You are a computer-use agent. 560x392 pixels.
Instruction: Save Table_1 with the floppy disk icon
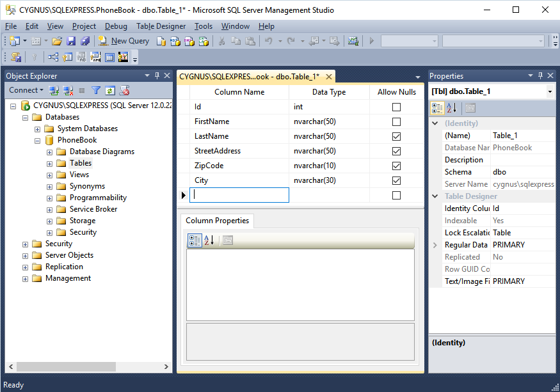[71, 41]
